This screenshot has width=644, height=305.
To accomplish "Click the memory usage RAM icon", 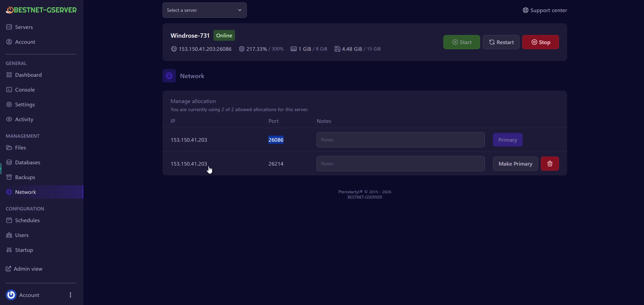I will coord(293,49).
